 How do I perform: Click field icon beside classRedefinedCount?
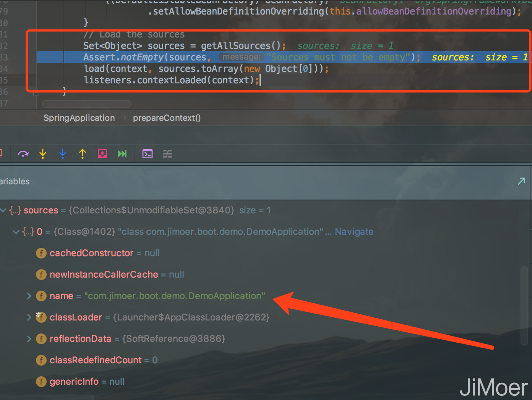pyautogui.click(x=41, y=360)
